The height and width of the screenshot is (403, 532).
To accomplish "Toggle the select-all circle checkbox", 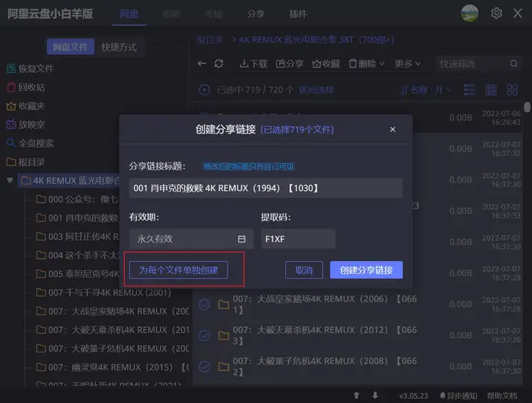I will (x=204, y=90).
